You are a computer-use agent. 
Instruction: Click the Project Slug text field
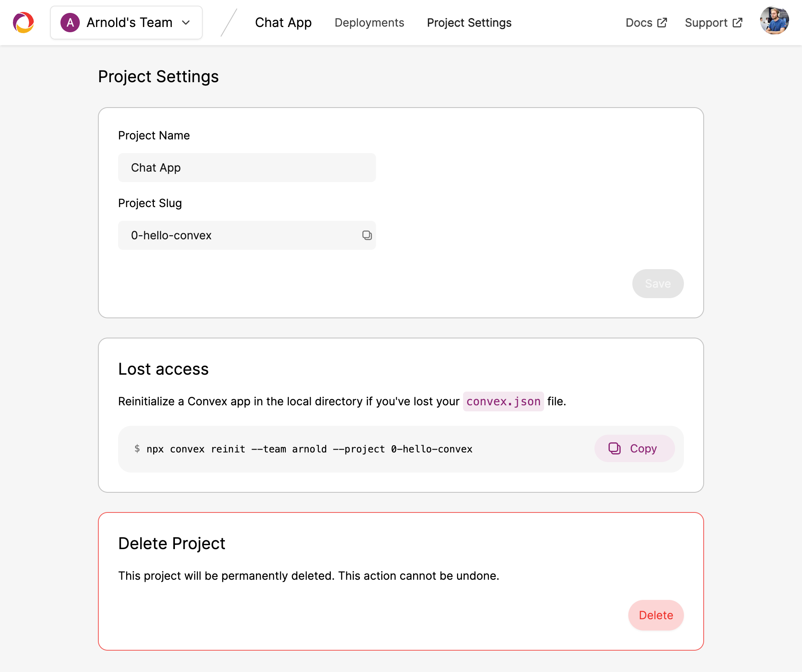[238, 235]
